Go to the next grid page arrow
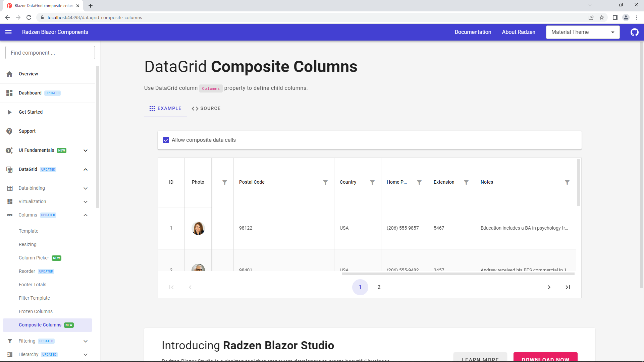644x362 pixels. coord(549,287)
